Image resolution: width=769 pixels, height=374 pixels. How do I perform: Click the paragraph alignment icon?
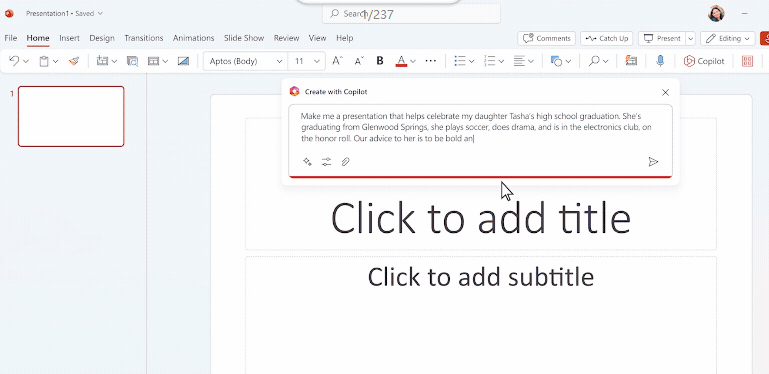point(519,61)
